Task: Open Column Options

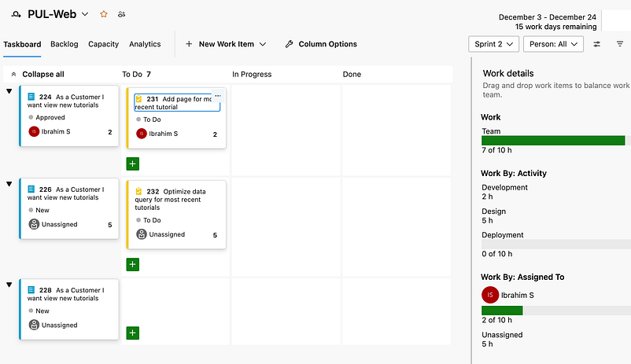Action: tap(321, 44)
